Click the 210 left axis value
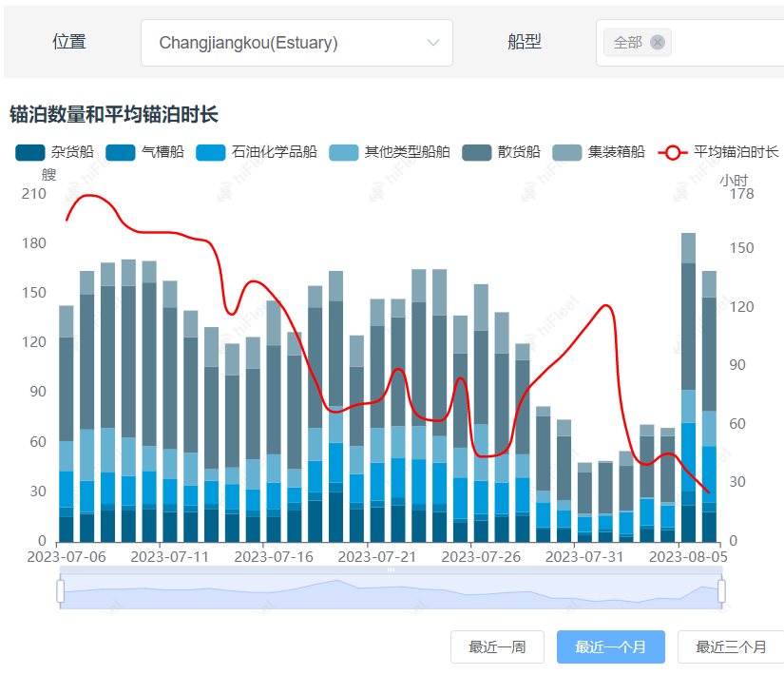 [x=34, y=194]
